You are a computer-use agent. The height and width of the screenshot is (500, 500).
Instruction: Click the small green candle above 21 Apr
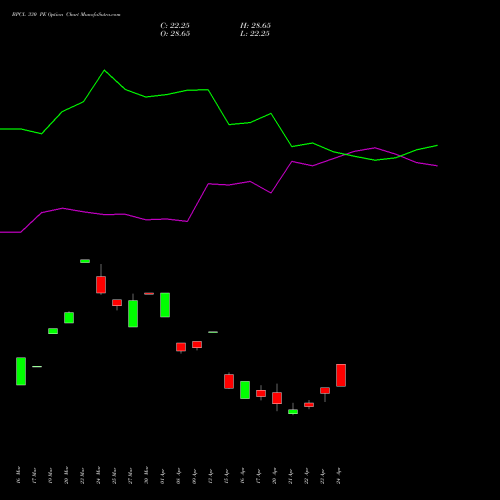(x=293, y=412)
